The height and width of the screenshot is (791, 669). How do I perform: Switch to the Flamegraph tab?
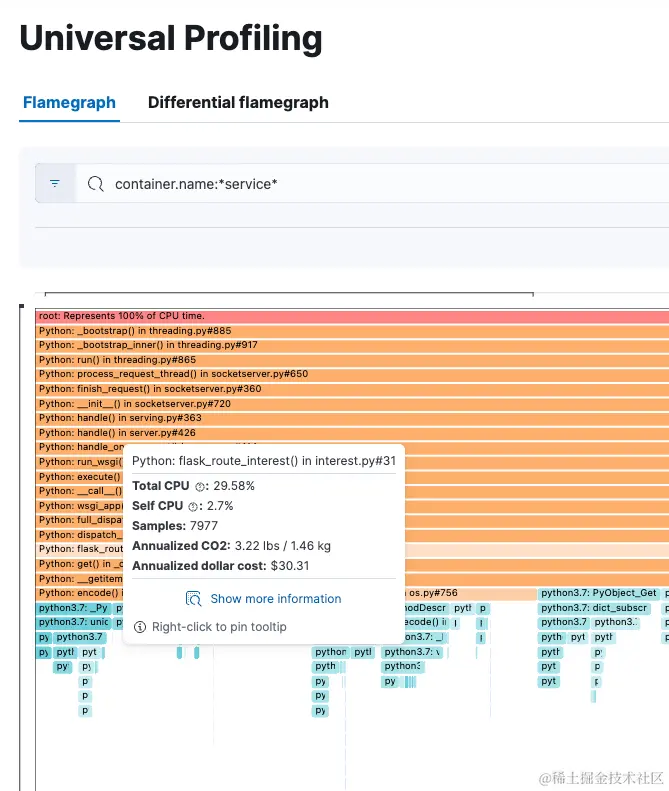coord(69,103)
